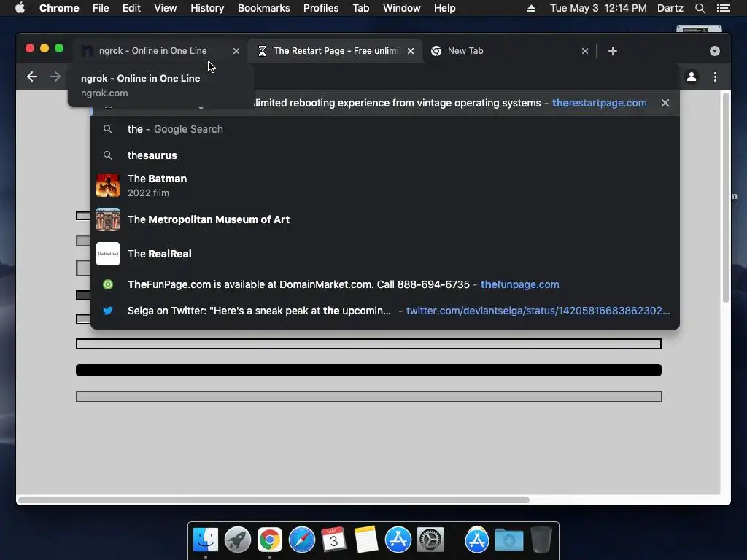The height and width of the screenshot is (560, 747).
Task: Open Notes from the Dock
Action: coord(366,540)
